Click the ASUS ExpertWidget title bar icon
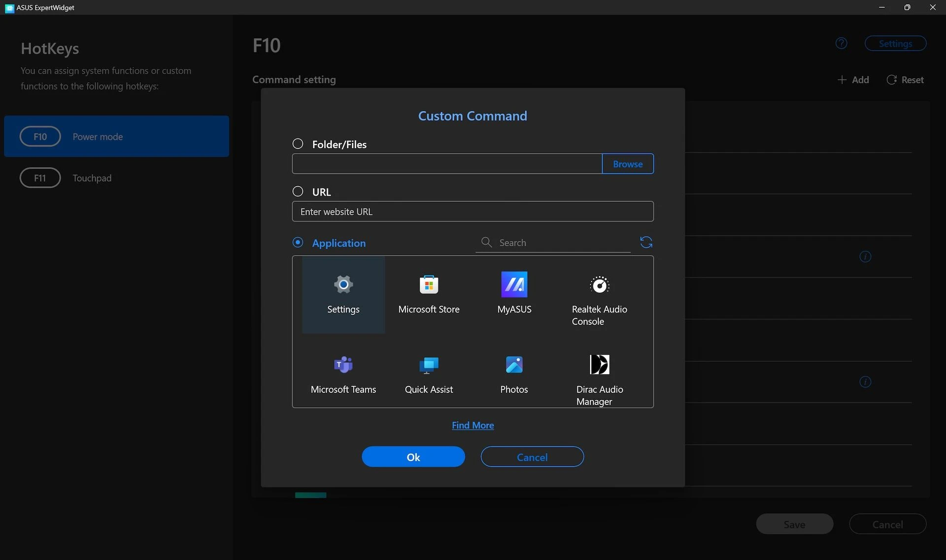Viewport: 946px width, 560px height. [x=9, y=7]
